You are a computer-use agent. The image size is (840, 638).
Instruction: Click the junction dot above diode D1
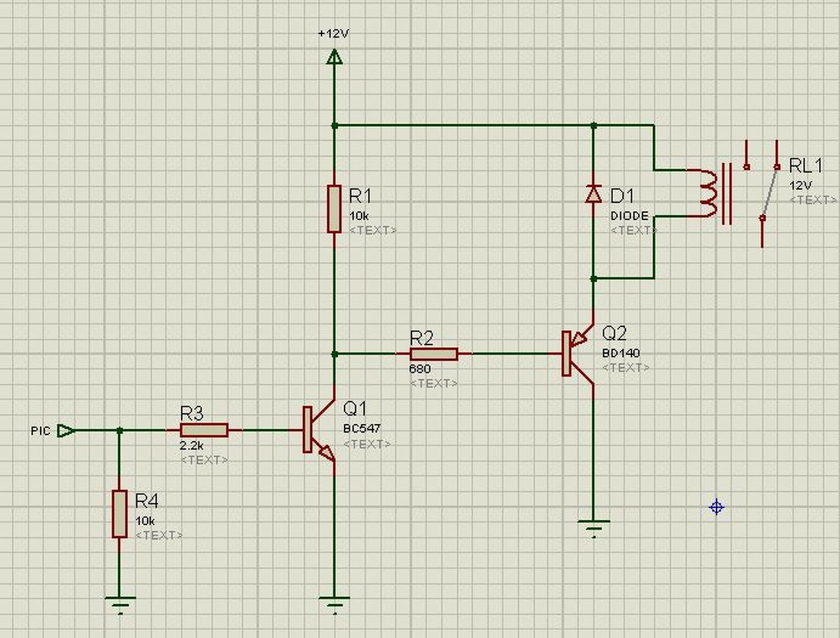[x=593, y=125]
